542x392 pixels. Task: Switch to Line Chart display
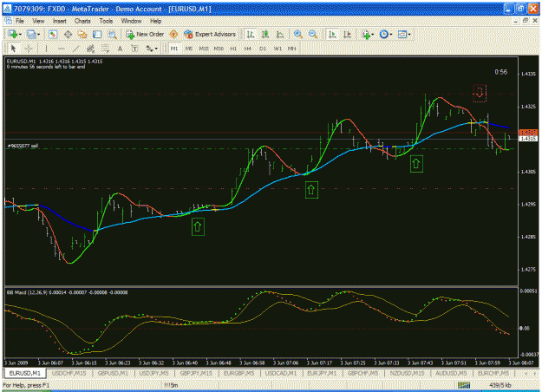click(x=279, y=34)
